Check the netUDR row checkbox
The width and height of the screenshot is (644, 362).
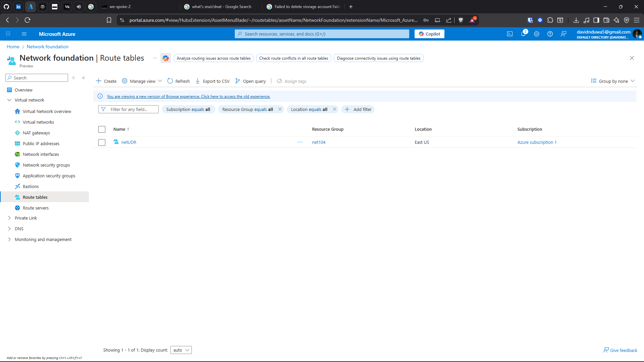click(102, 142)
